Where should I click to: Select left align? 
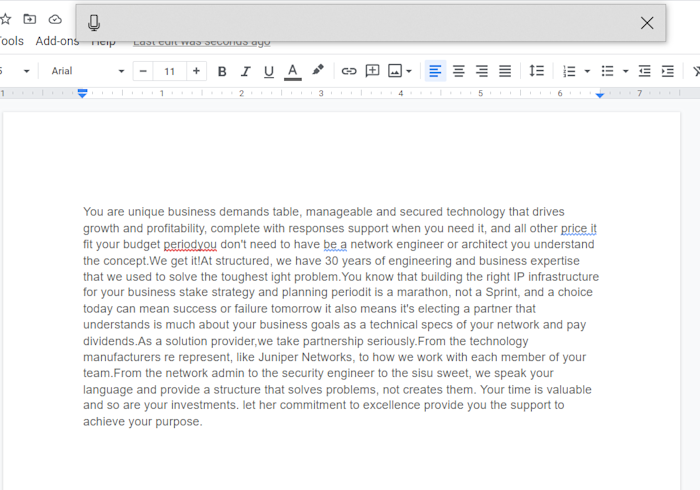(x=435, y=71)
